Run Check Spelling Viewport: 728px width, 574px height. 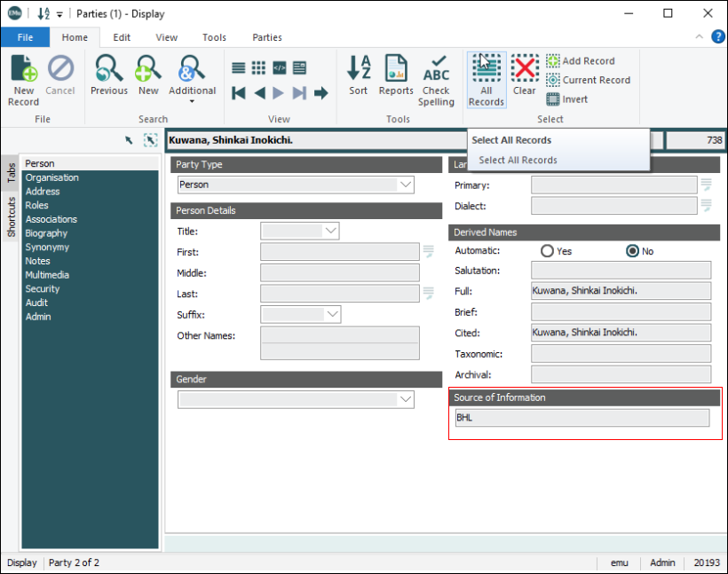436,80
